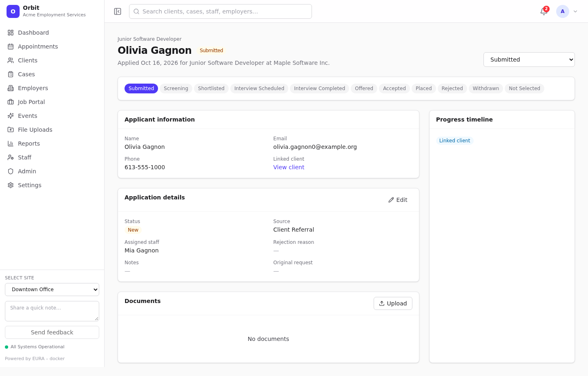Screen dimensions: 588x376
Task: Select the Shortlisted stage pill
Action: [211, 88]
